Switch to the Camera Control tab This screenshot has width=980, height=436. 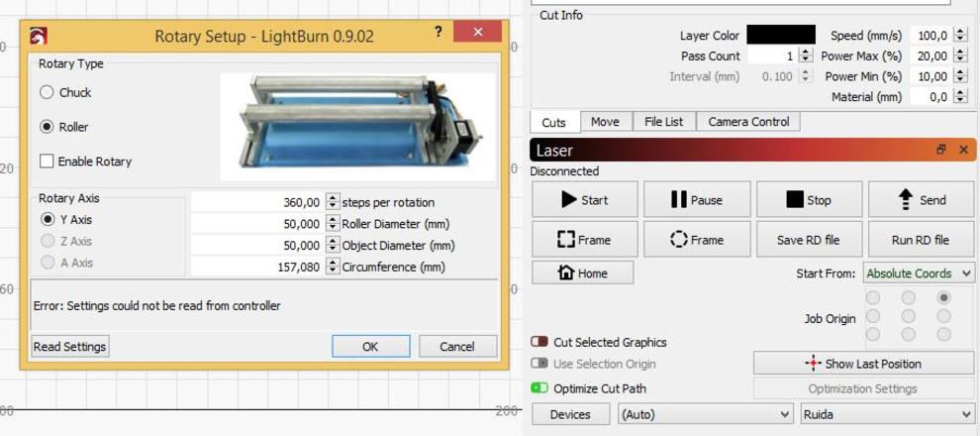pos(748,122)
